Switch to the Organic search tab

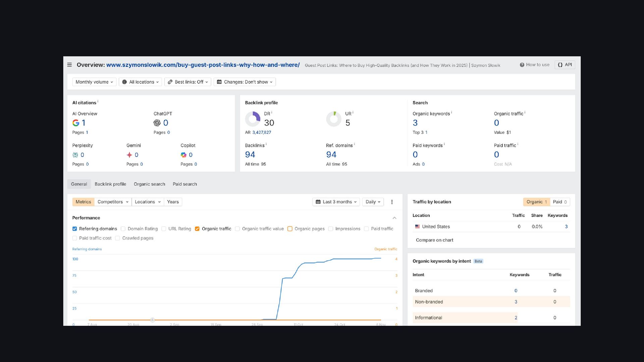coord(149,184)
